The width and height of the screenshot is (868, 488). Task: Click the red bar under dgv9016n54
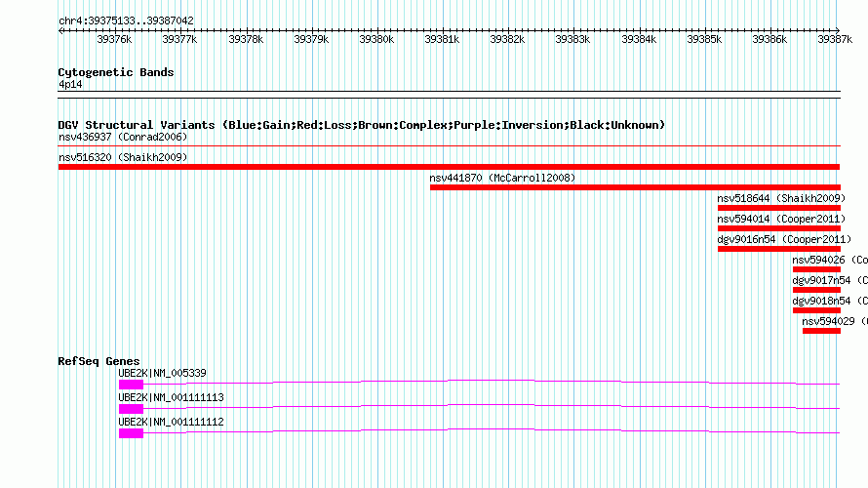click(779, 249)
